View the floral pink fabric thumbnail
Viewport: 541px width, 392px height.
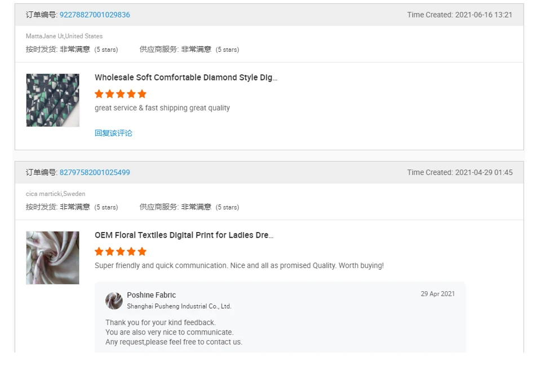point(52,258)
